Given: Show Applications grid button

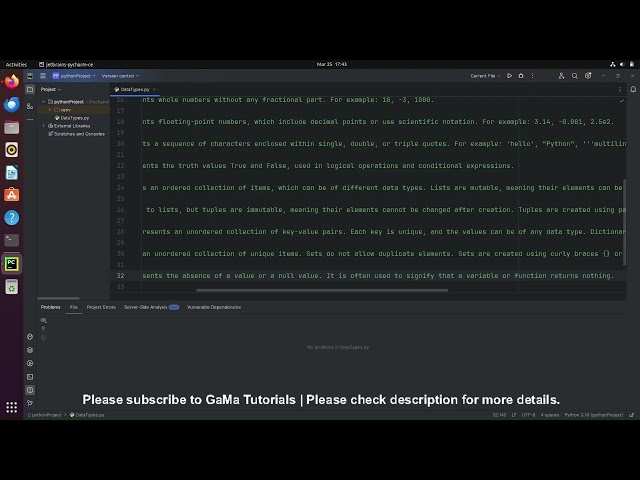Looking at the screenshot, I should (11, 407).
